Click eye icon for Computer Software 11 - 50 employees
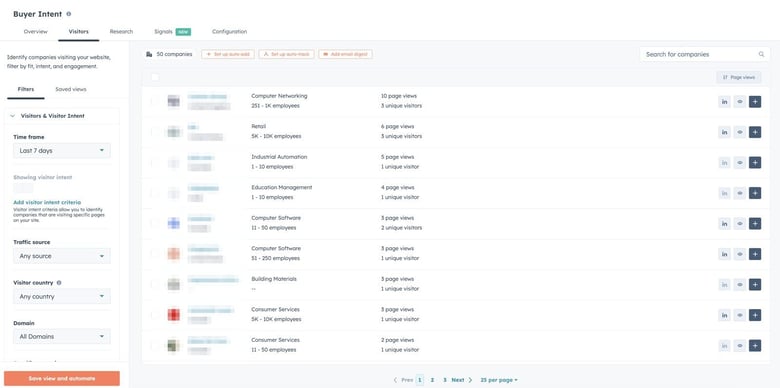780x388 pixels. [x=740, y=224]
